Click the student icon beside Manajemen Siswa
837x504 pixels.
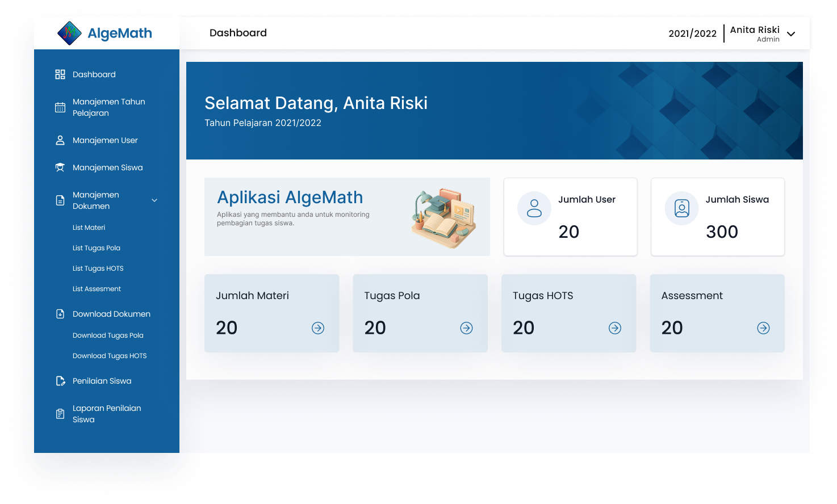coord(60,167)
